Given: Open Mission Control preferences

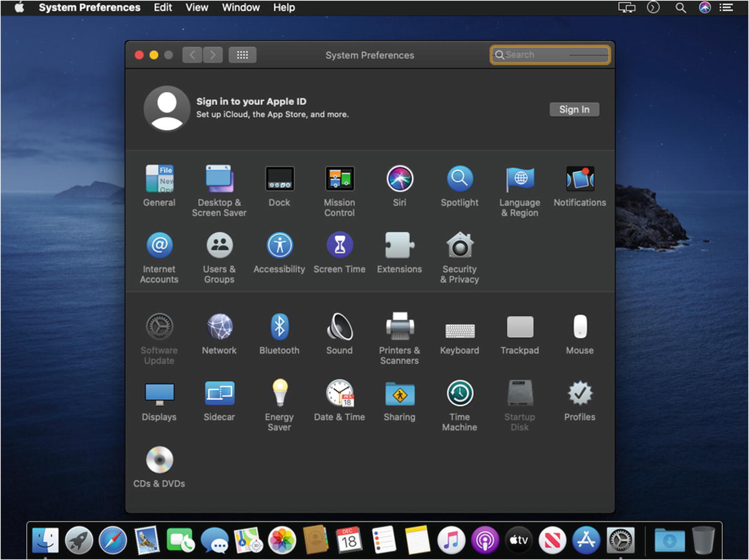Looking at the screenshot, I should coord(340,179).
